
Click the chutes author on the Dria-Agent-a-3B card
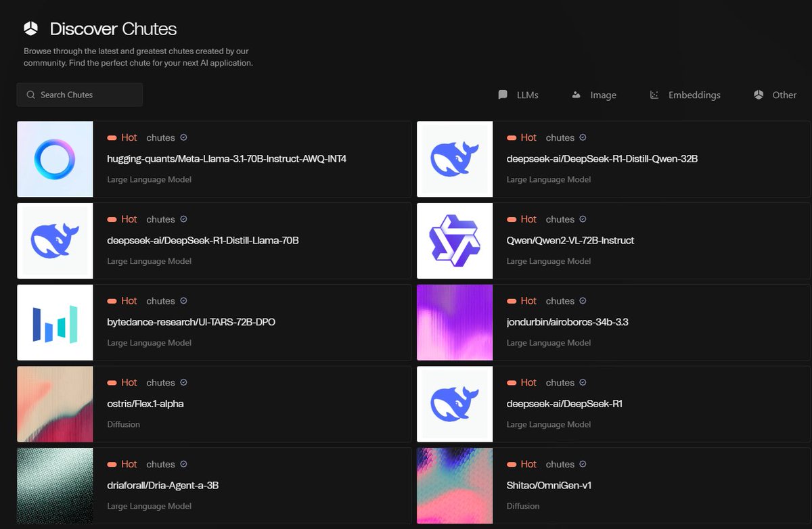[x=160, y=465]
